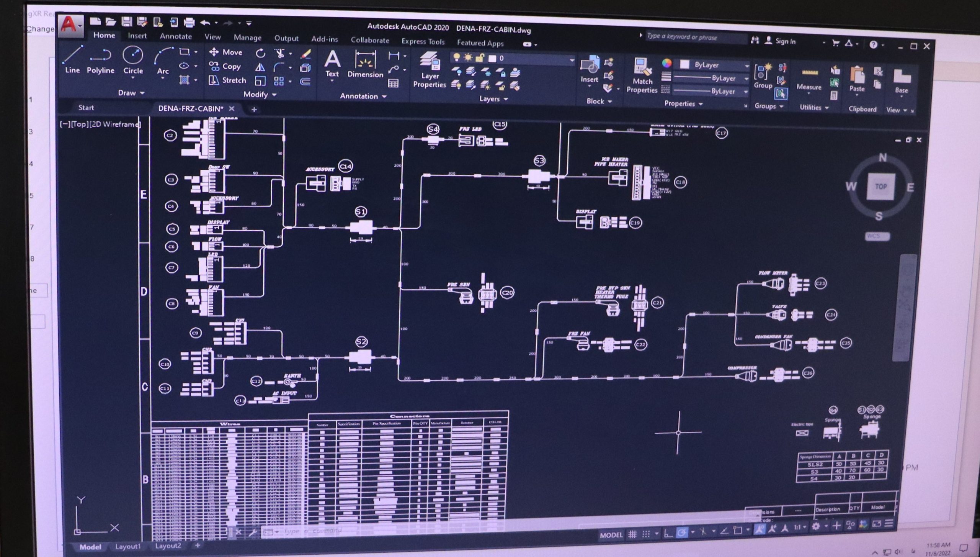The width and height of the screenshot is (980, 557).
Task: Expand the Draw panel
Action: tap(131, 93)
